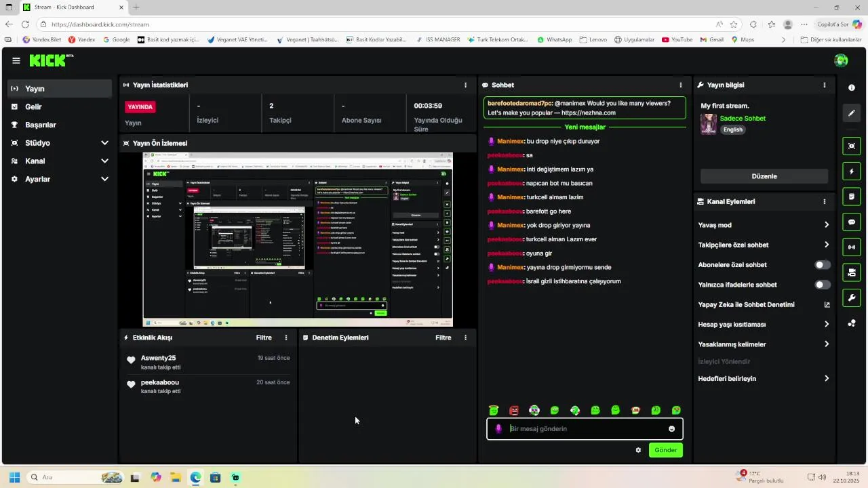
Task: Click Manimex message 'turkcell almam lazim'
Action: [555, 197]
